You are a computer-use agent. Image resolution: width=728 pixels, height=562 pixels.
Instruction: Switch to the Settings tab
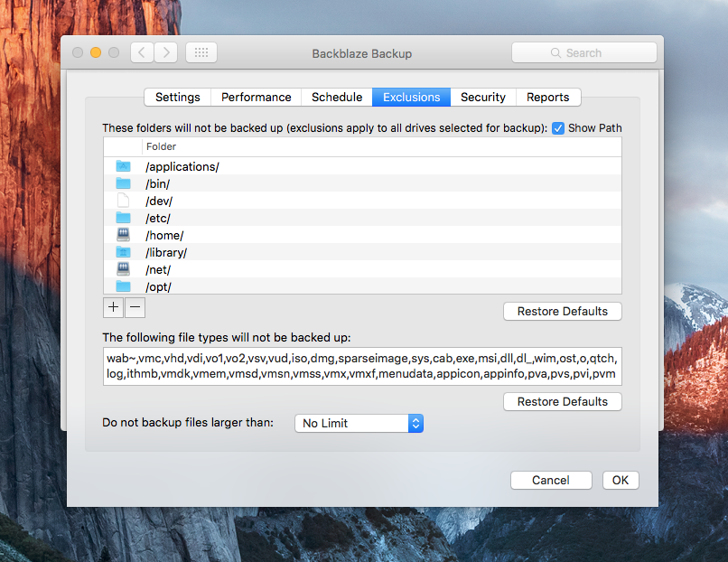click(177, 97)
